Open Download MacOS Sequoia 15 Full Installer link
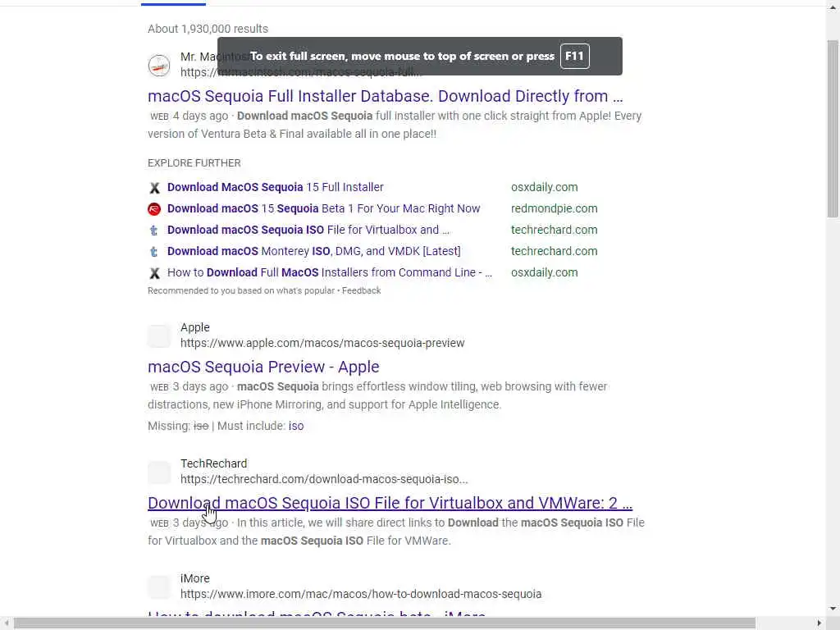 point(276,187)
